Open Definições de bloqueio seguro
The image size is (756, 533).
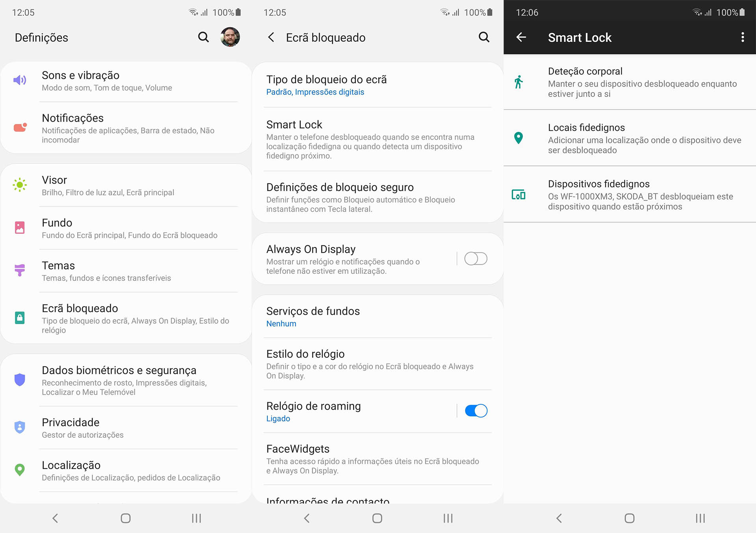coord(377,197)
